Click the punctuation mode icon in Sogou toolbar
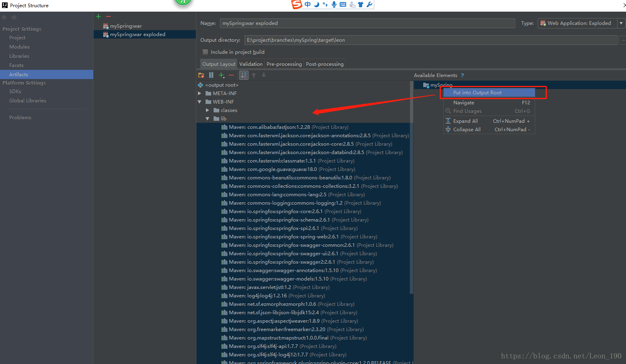This screenshot has height=364, width=626. [325, 4]
